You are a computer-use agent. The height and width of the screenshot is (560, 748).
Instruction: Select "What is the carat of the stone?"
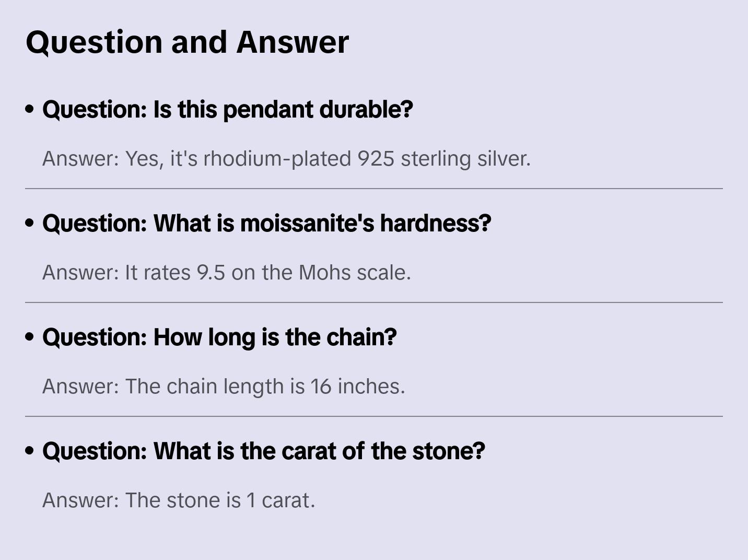(264, 451)
